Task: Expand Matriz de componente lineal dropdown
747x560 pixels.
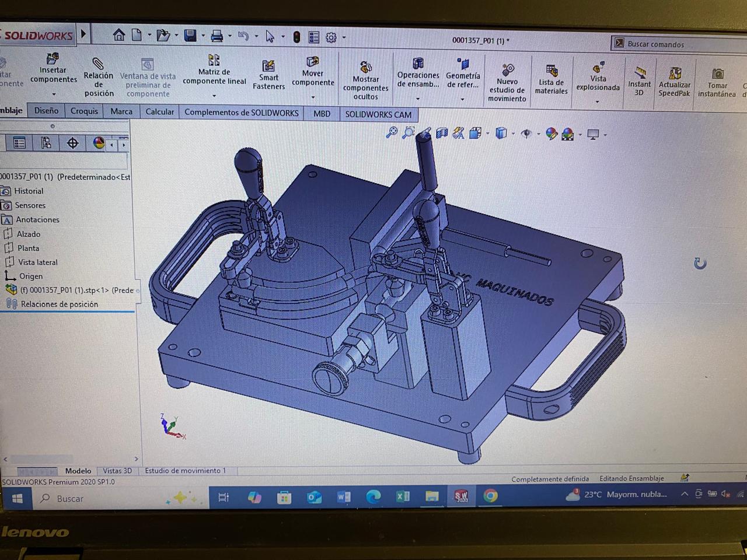Action: tap(214, 96)
